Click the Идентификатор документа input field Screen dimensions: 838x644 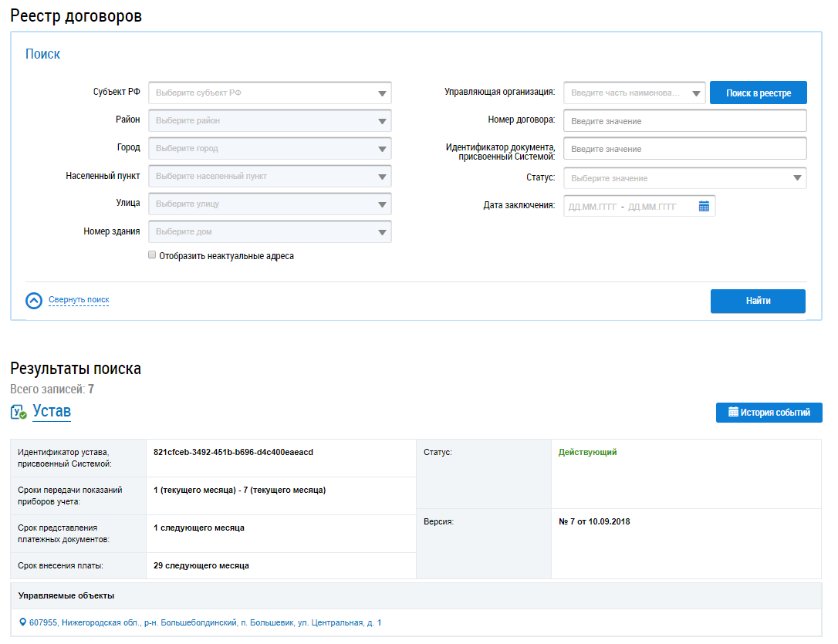click(684, 149)
